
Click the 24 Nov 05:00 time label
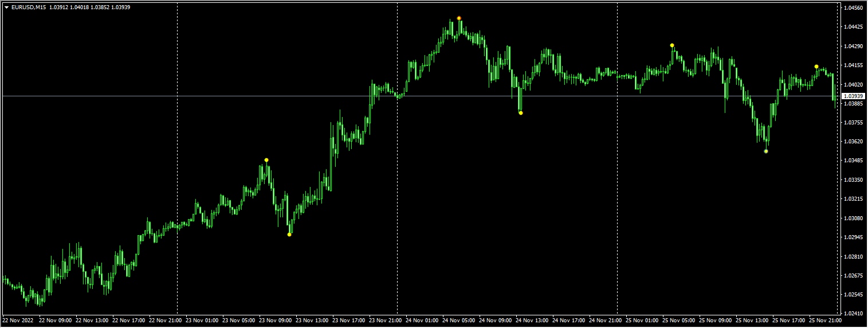459,321
